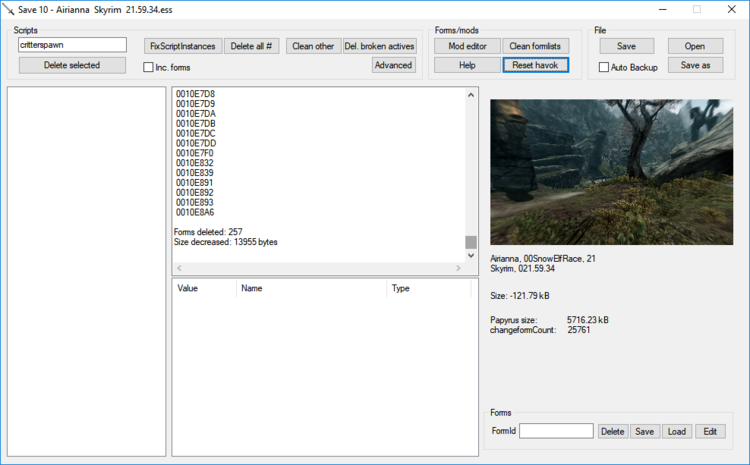This screenshot has width=750, height=465.
Task: Click the log scrollbar down arrow
Action: click(x=471, y=255)
